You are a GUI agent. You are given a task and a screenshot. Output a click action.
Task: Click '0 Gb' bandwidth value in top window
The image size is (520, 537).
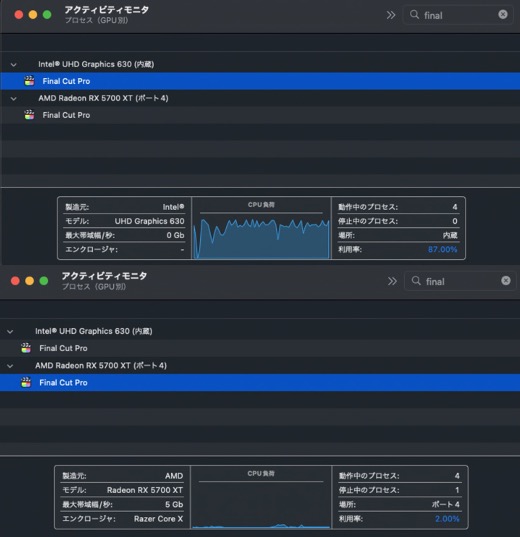[x=175, y=235]
